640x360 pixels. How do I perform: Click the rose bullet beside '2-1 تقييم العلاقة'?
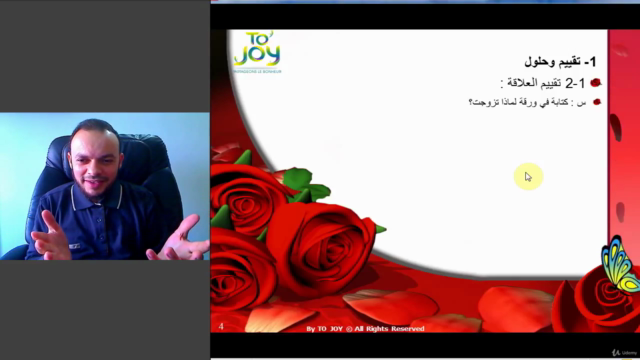[x=596, y=83]
